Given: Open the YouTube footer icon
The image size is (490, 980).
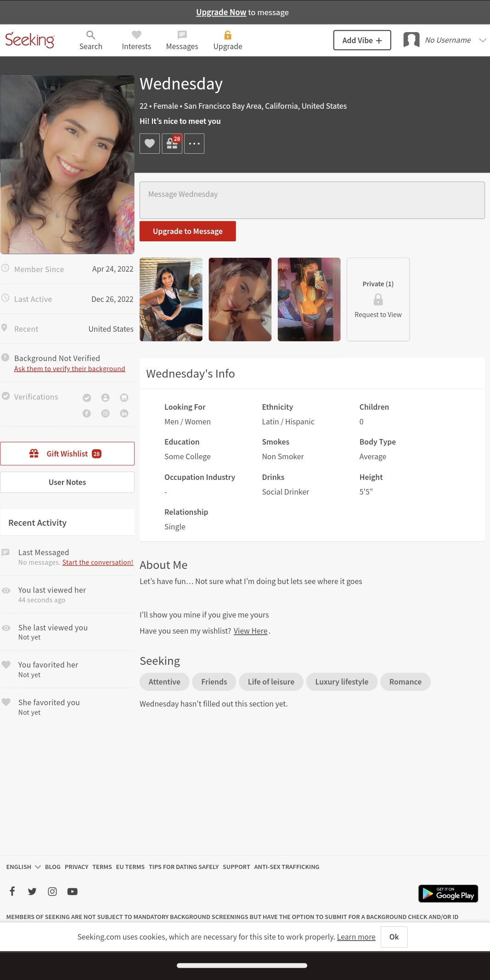Looking at the screenshot, I should (73, 891).
